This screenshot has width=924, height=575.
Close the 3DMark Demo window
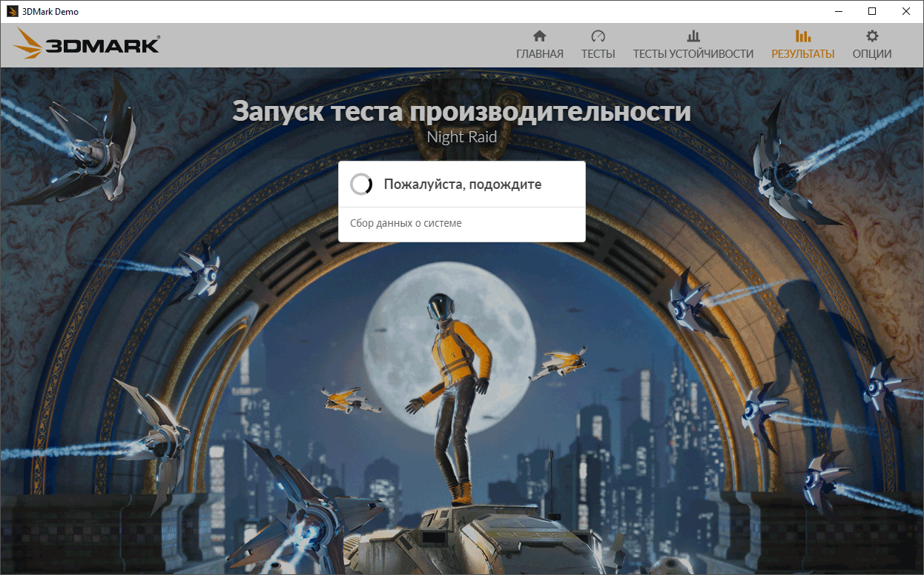[x=906, y=11]
